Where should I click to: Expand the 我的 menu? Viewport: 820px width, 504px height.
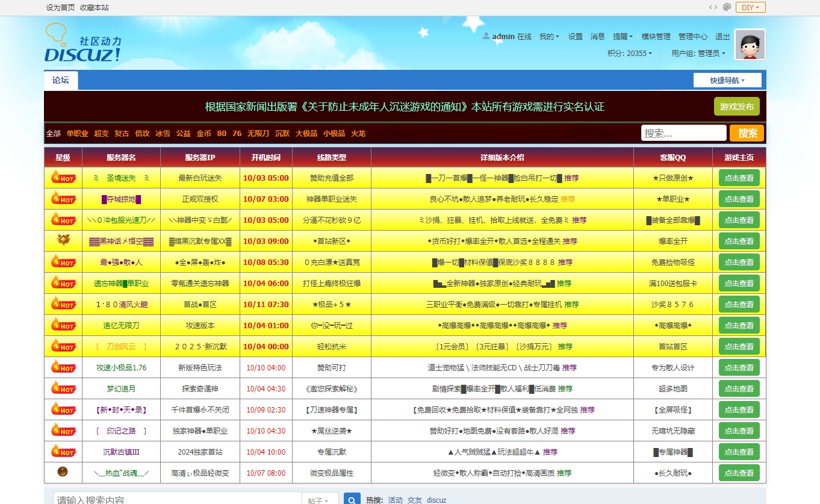coord(549,37)
